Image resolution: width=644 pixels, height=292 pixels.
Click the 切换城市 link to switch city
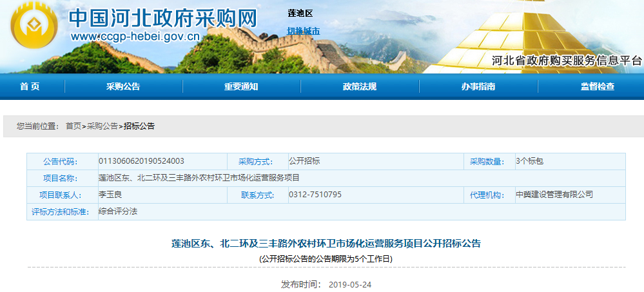303,31
